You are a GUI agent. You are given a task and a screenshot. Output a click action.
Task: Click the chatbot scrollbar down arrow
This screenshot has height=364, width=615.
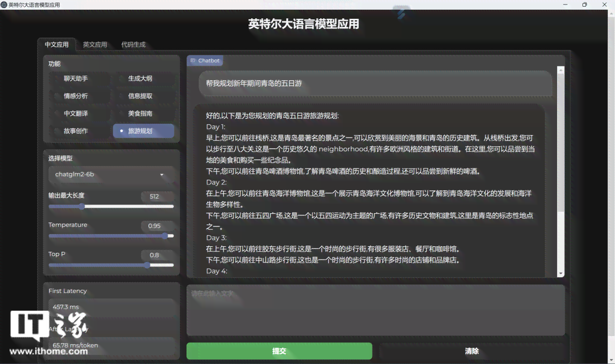click(561, 273)
